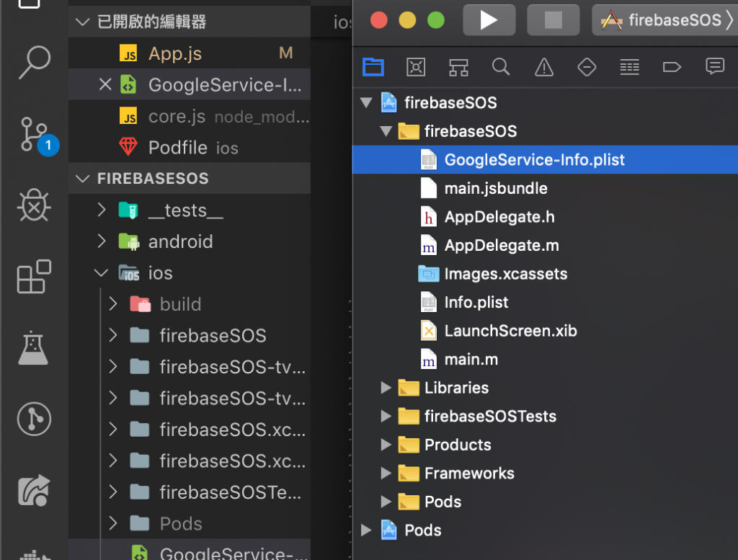738x560 pixels.
Task: Expand build folder under ios
Action: (113, 304)
